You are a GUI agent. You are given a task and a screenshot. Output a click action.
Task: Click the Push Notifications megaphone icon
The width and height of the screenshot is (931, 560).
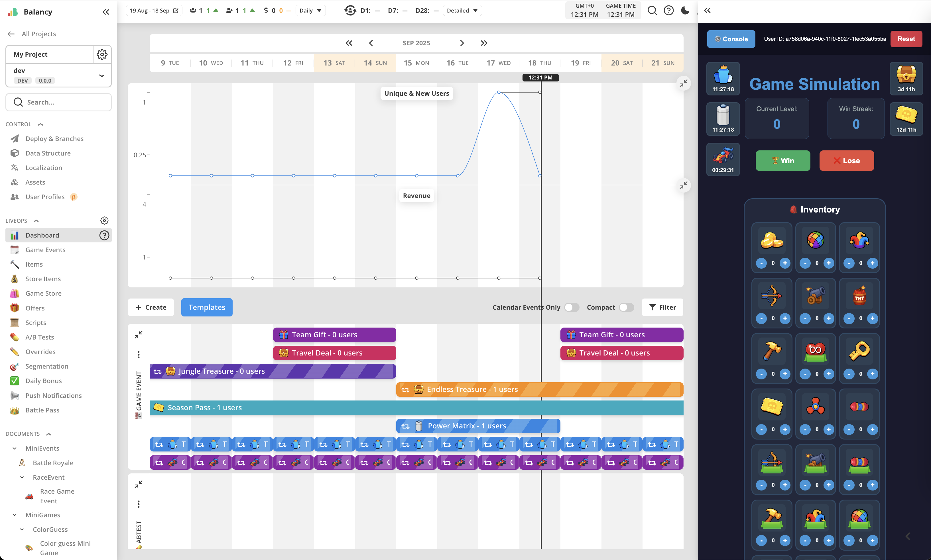(x=14, y=395)
